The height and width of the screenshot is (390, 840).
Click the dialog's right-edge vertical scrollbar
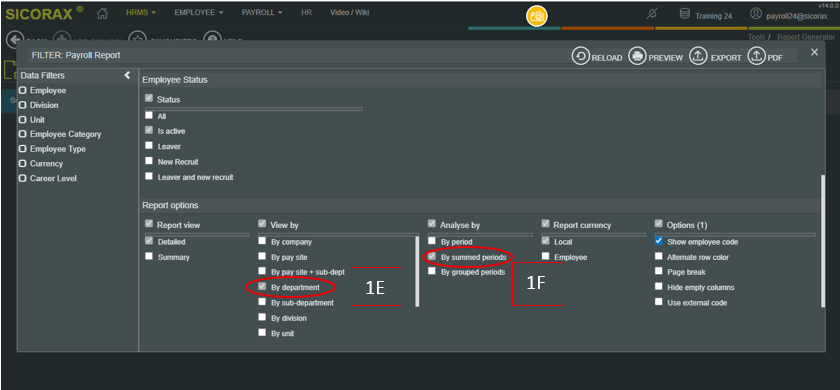click(x=823, y=241)
